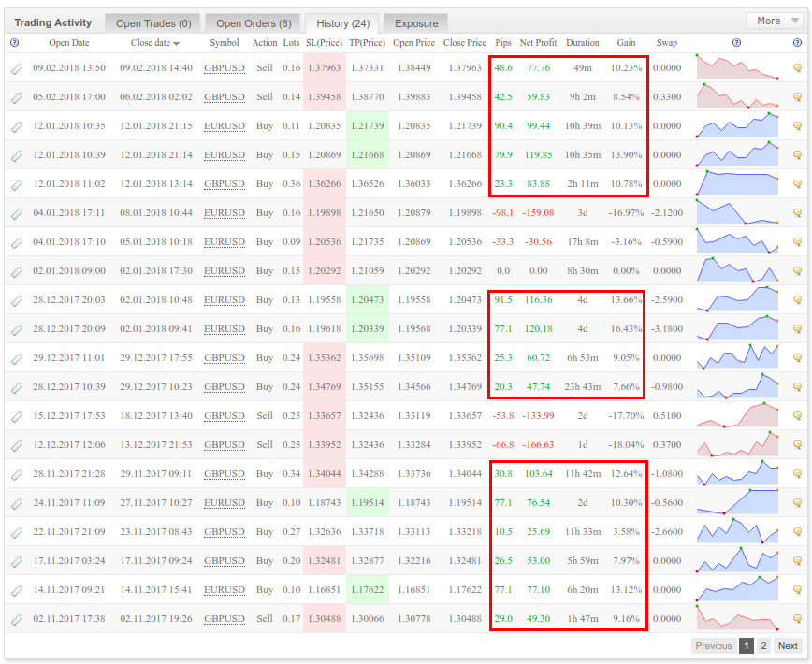This screenshot has width=812, height=664.
Task: Open the comment bubble on the 15.12.2017 17:53 trade
Action: (x=797, y=416)
